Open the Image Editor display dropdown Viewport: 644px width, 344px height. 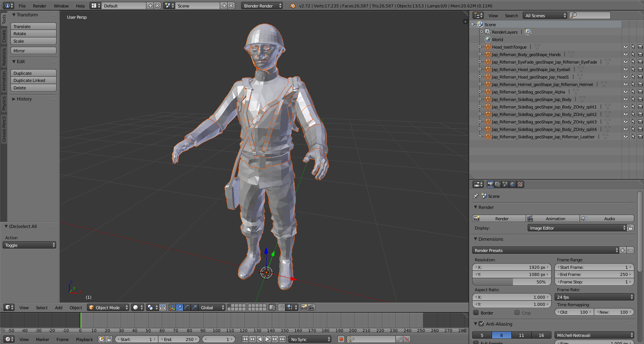[577, 228]
